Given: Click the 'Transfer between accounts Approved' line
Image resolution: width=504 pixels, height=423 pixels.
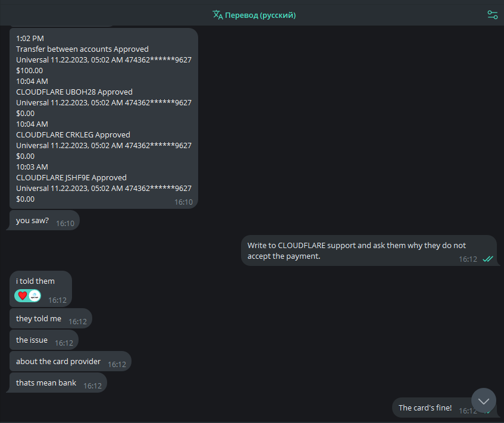Looking at the screenshot, I should tap(82, 49).
